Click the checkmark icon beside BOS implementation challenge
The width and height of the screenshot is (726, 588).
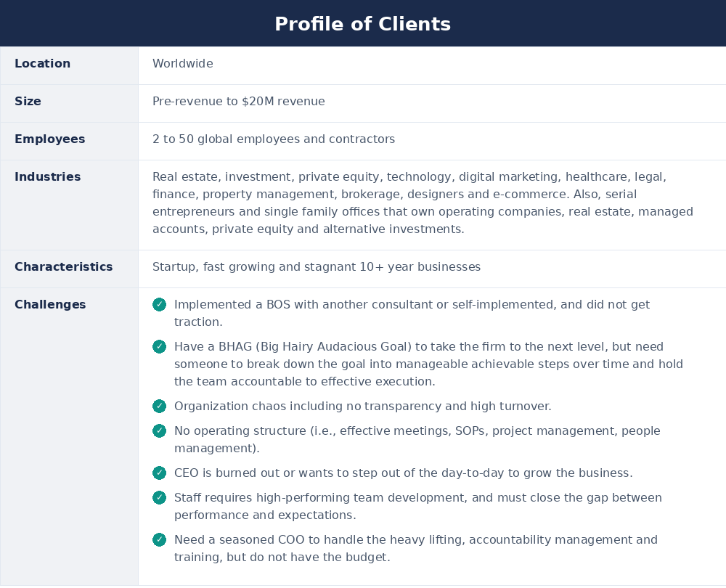click(159, 305)
